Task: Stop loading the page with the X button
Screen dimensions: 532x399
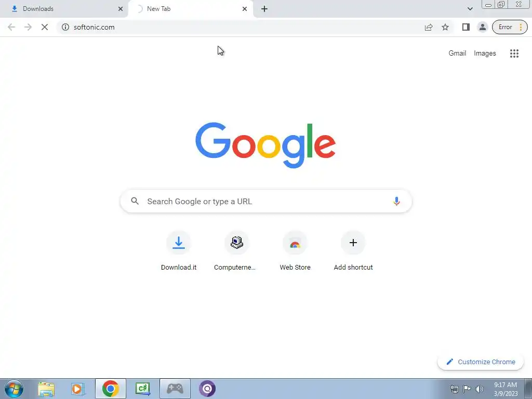Action: coord(45,27)
